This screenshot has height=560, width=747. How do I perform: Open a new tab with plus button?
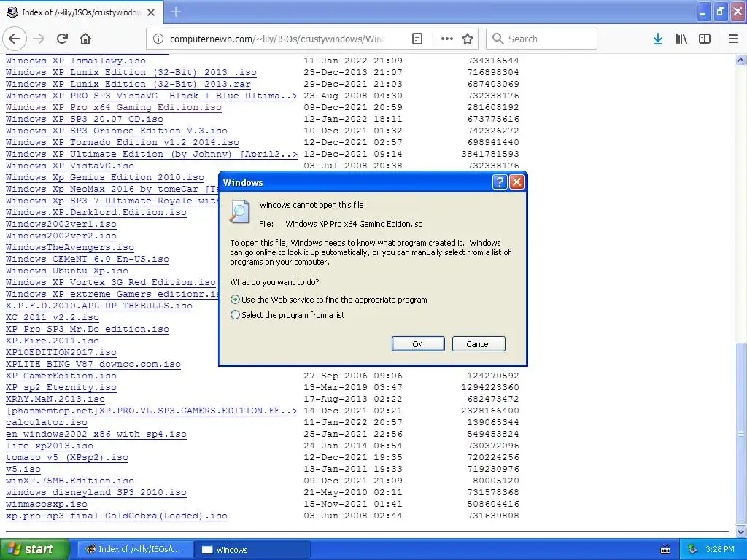(x=176, y=12)
